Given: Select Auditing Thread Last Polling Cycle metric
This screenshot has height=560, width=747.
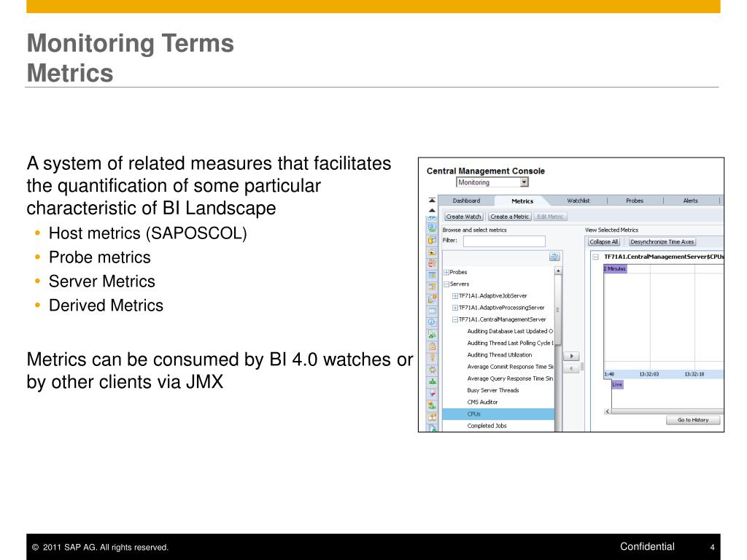Looking at the screenshot, I should [x=510, y=343].
